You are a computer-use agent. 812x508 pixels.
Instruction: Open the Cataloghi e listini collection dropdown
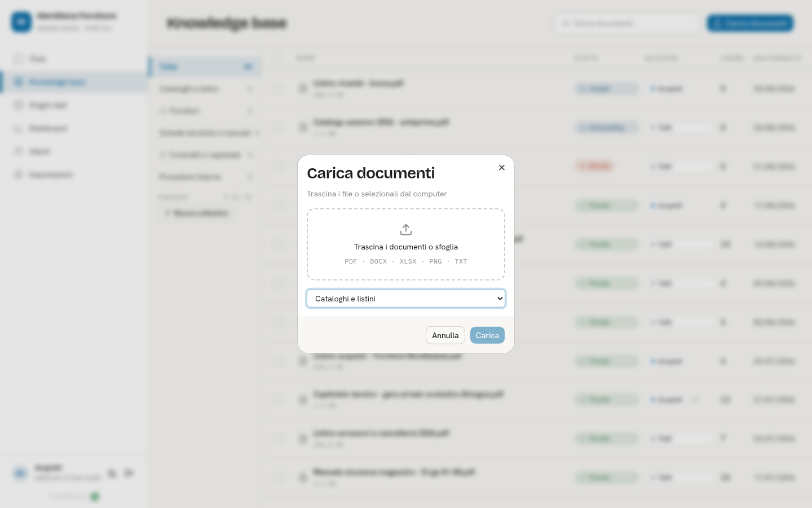[x=406, y=299]
